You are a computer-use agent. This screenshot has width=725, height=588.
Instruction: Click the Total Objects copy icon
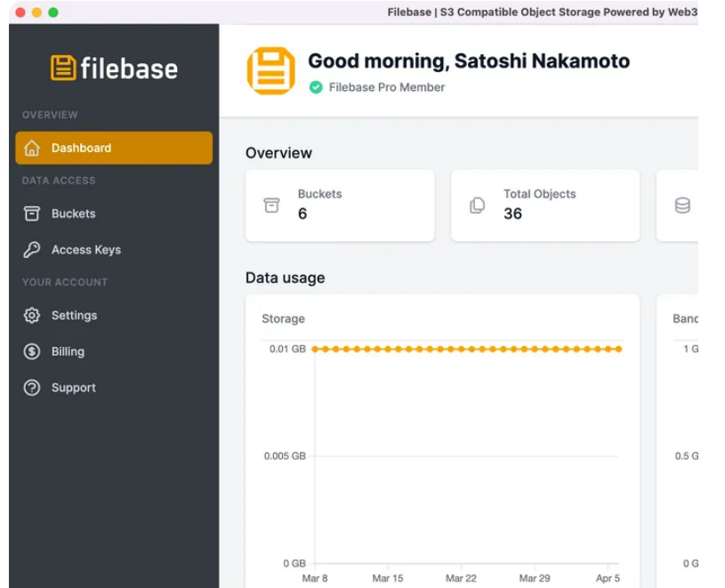pos(478,205)
